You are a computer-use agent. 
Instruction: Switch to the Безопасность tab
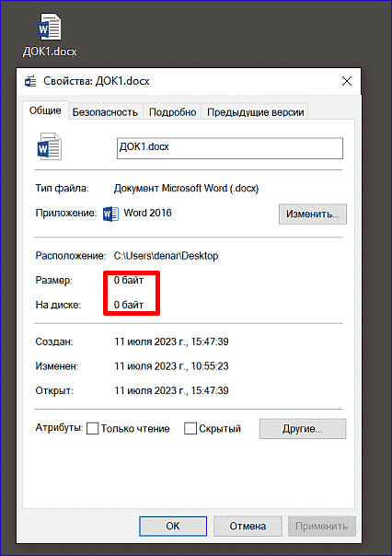click(x=105, y=112)
